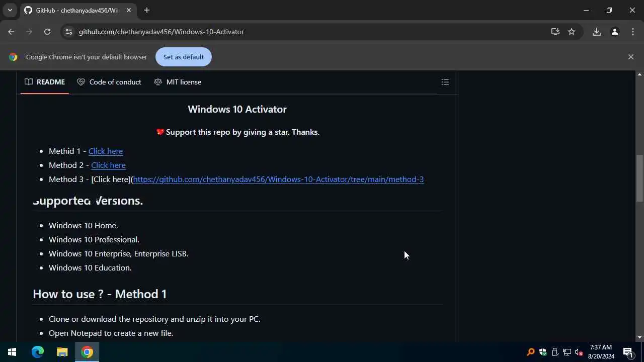This screenshot has height=362, width=644.
Task: Open Windows Start menu
Action: click(x=12, y=352)
